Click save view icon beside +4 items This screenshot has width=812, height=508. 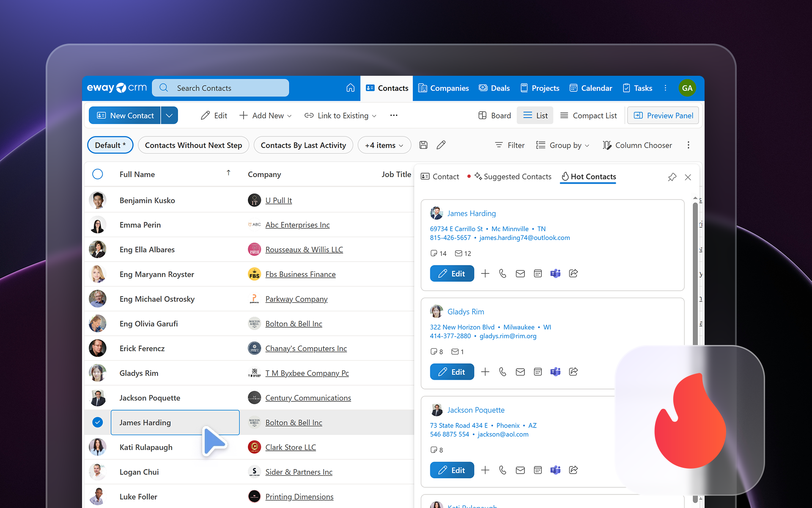tap(423, 145)
